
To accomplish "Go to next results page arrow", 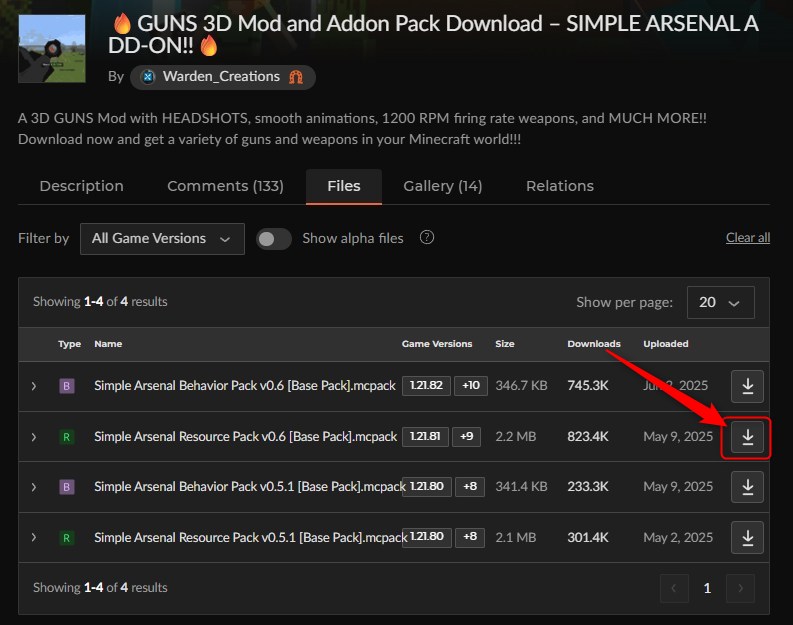I will pyautogui.click(x=740, y=588).
